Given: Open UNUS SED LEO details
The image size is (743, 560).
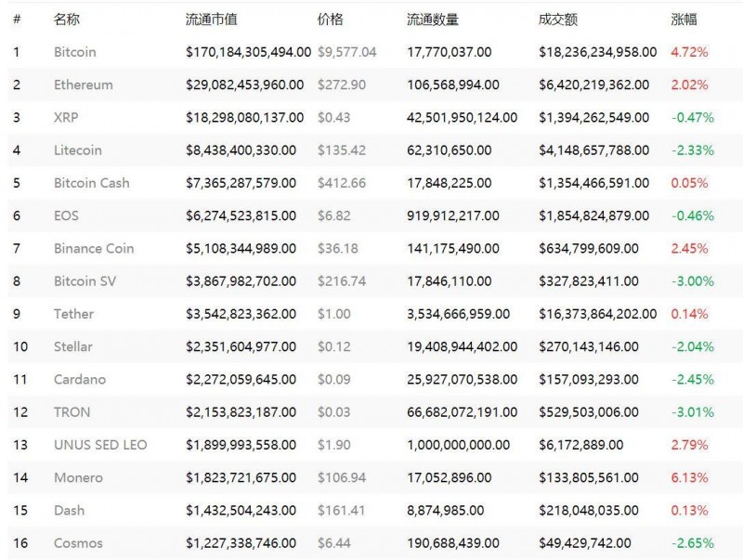Looking at the screenshot, I should (99, 445).
